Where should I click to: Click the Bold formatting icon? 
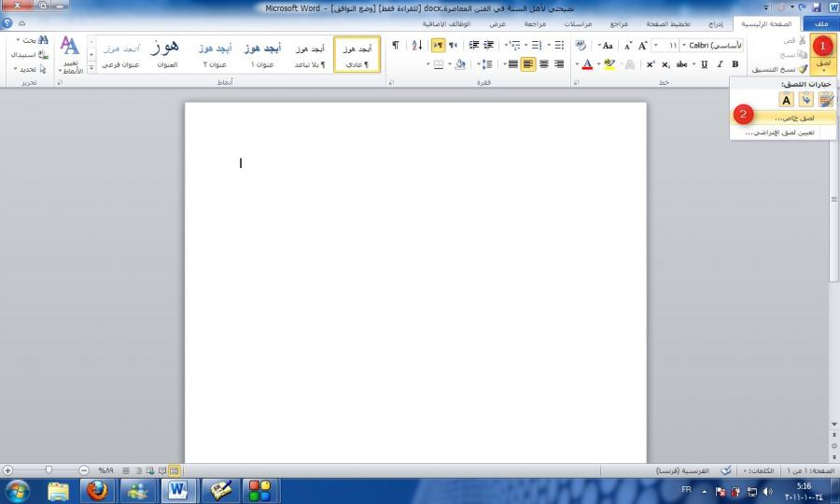(735, 64)
